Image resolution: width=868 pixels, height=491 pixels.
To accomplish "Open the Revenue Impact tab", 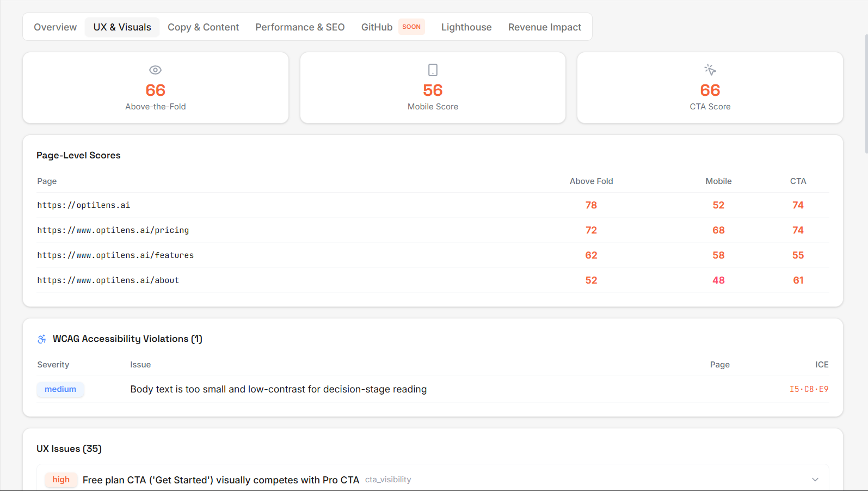I will [x=544, y=27].
